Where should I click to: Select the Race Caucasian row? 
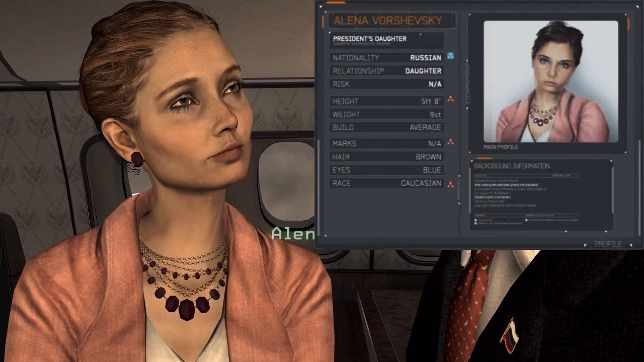tap(387, 183)
